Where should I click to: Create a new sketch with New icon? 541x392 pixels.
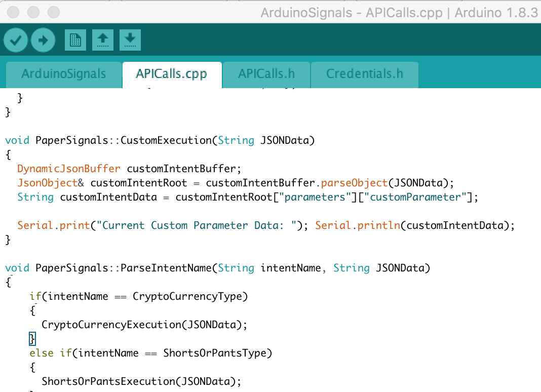[x=75, y=40]
